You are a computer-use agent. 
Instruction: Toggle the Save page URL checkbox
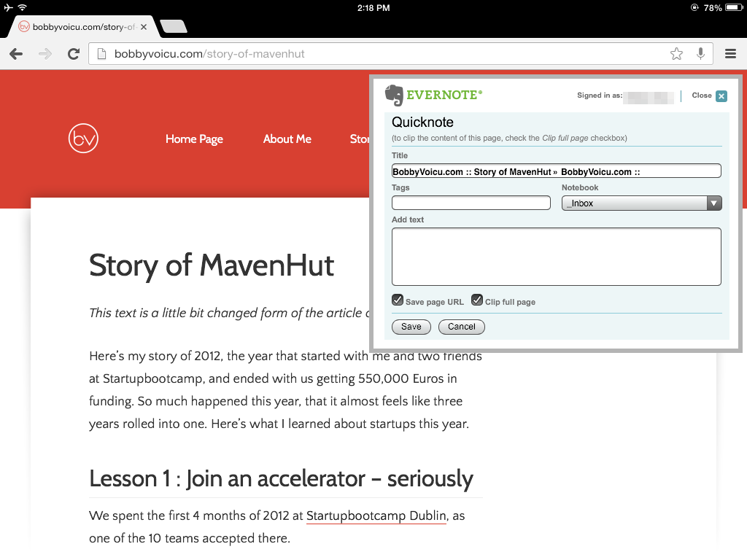click(x=398, y=300)
